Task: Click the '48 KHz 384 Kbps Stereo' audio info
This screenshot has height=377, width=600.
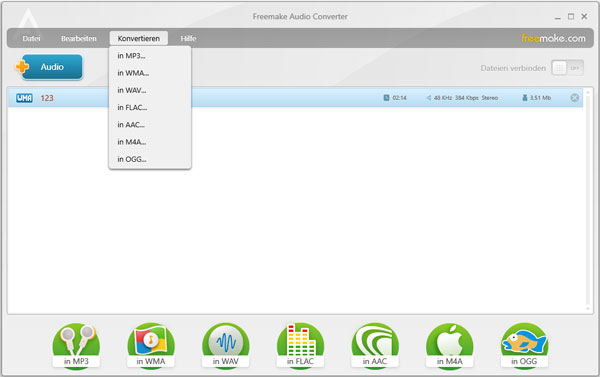Action: [x=466, y=98]
